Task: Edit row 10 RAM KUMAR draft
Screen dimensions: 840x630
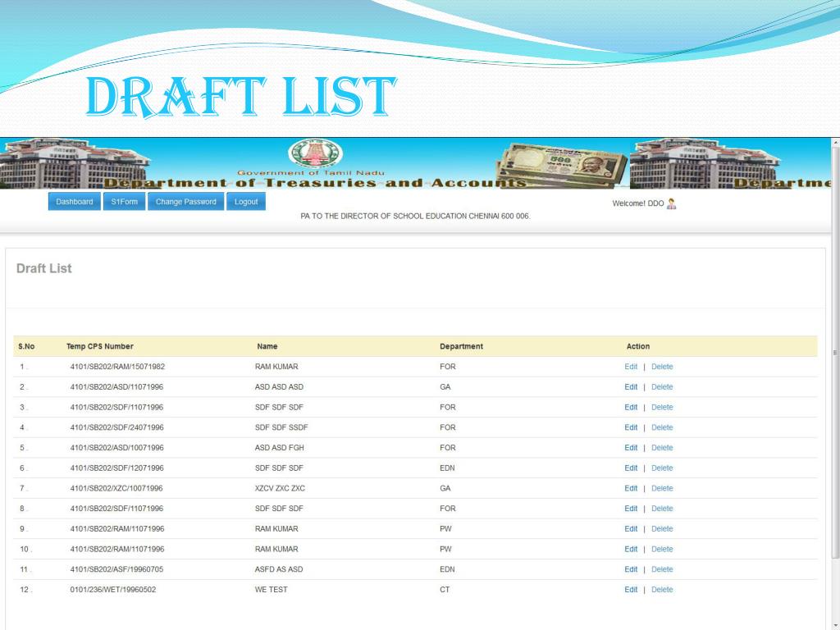Action: coord(631,549)
